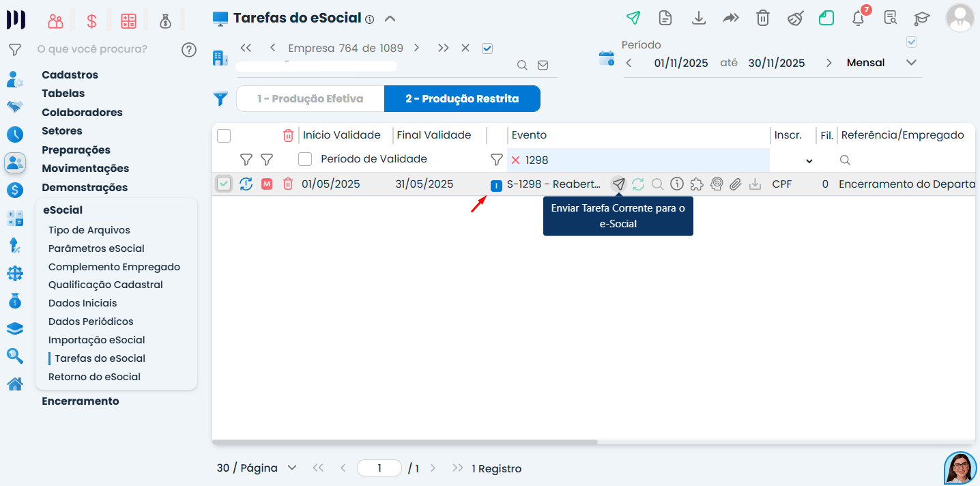Click the green sticky note icon
Screen dimensions: 980x486
pyautogui.click(x=826, y=18)
